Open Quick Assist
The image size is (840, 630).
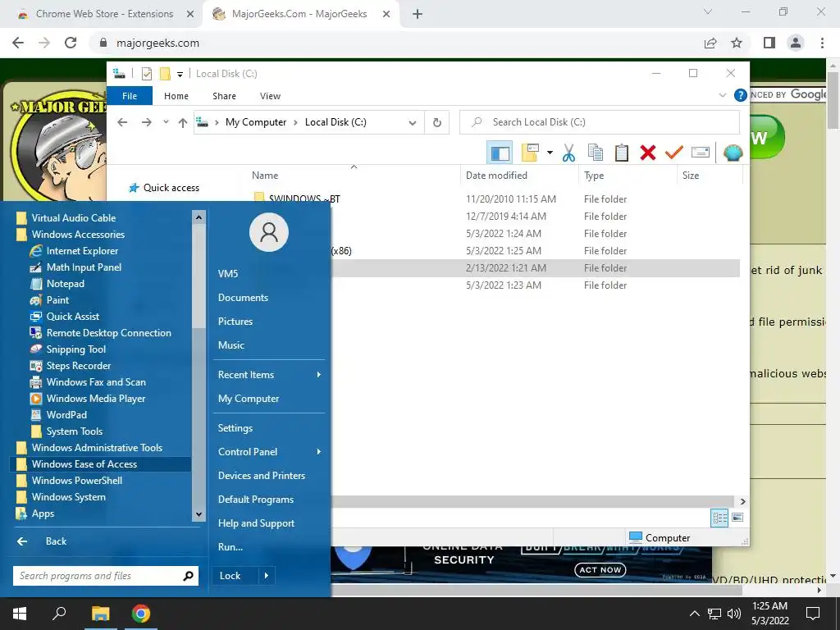[72, 317]
